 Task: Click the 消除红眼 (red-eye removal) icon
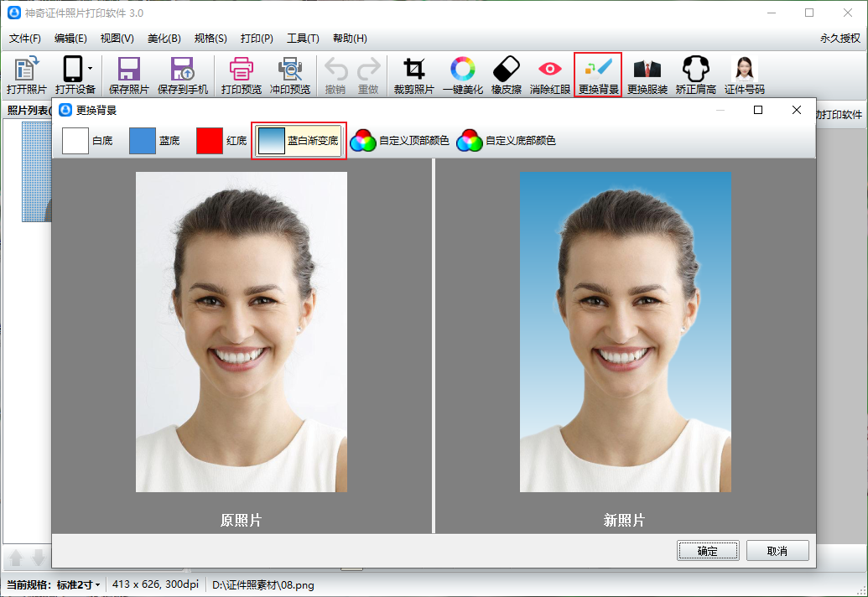coord(550,75)
